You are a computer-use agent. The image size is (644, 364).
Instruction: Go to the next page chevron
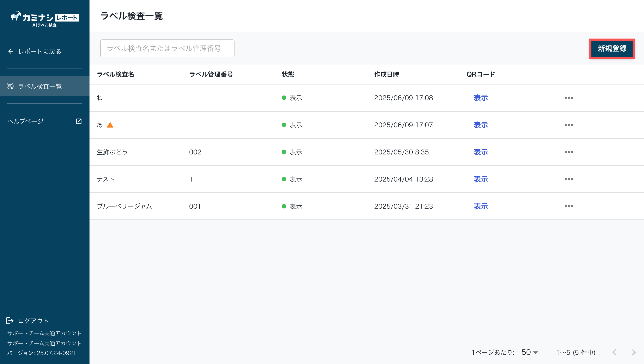(633, 352)
